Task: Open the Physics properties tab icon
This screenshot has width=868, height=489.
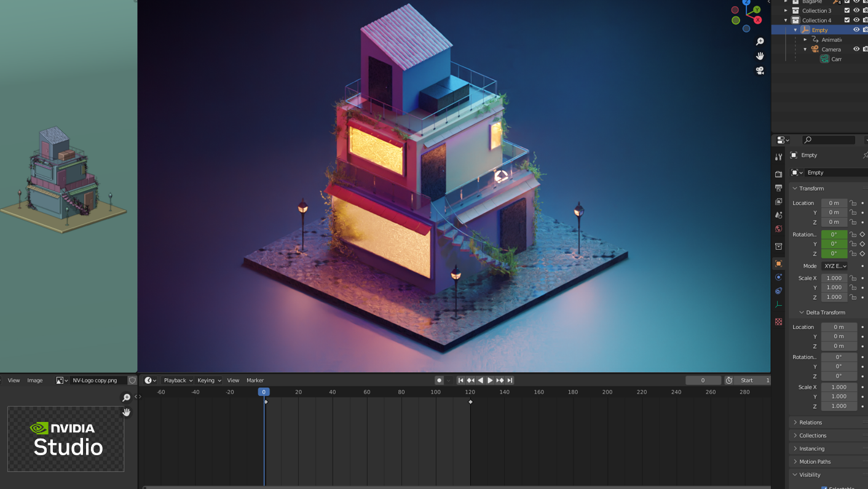Action: (779, 277)
